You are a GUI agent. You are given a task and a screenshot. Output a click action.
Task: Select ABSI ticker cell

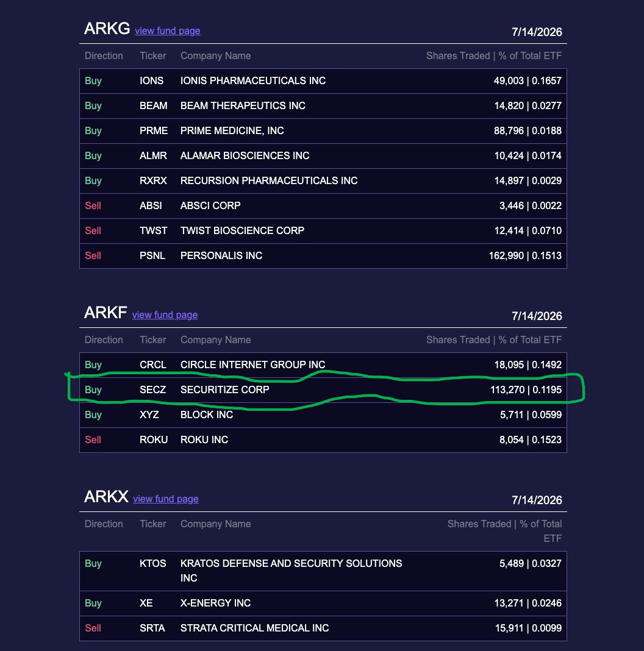tap(151, 205)
